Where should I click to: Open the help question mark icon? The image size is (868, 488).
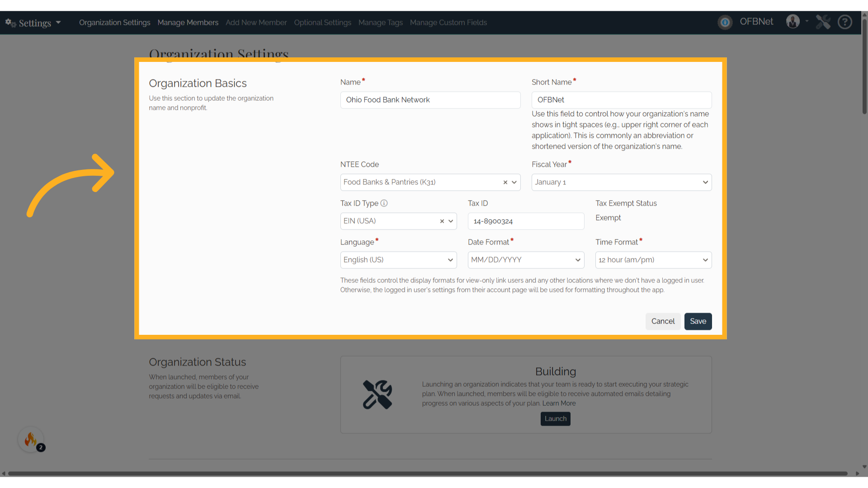845,22
